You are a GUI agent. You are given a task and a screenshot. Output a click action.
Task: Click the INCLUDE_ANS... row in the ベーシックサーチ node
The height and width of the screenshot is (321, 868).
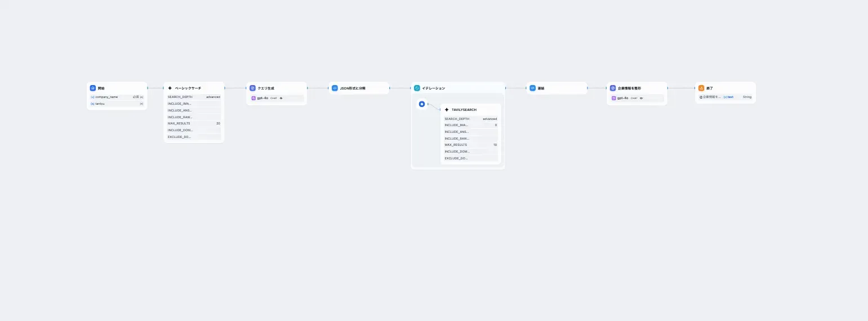[x=194, y=110]
